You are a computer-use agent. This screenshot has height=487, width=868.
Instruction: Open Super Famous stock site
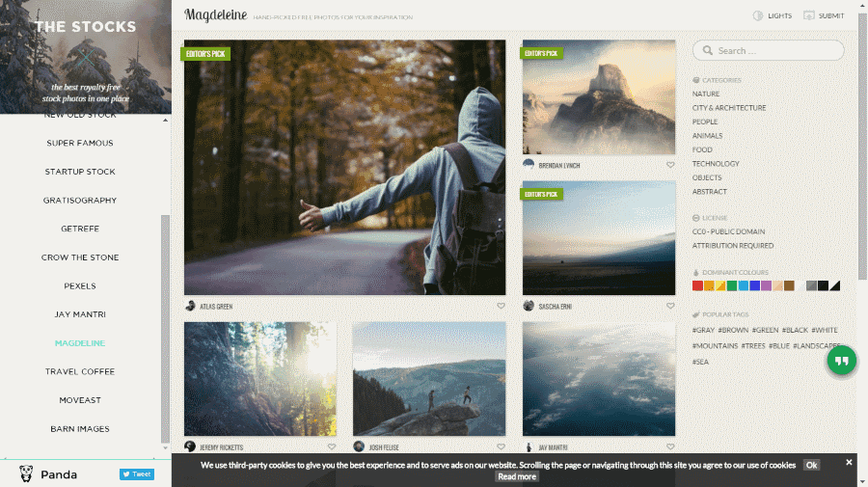80,143
